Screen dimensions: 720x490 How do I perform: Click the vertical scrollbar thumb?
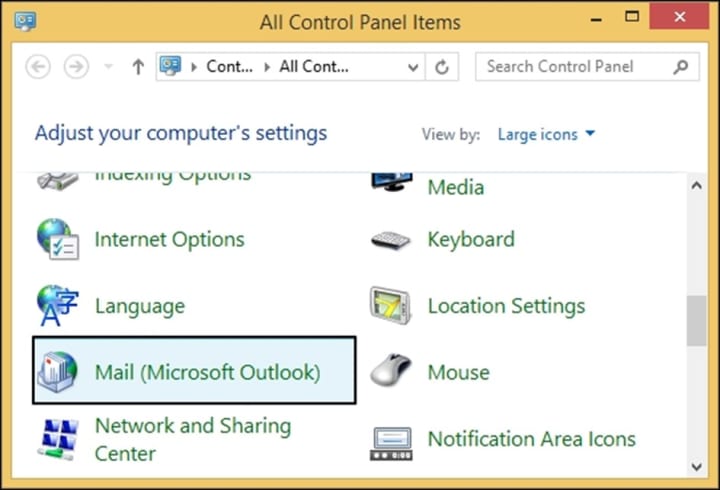697,321
